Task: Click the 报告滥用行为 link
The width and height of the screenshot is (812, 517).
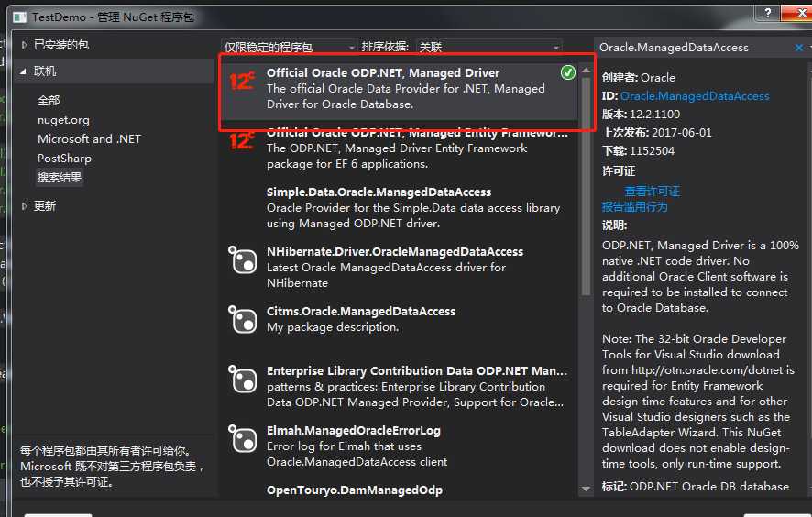Action: coord(634,206)
